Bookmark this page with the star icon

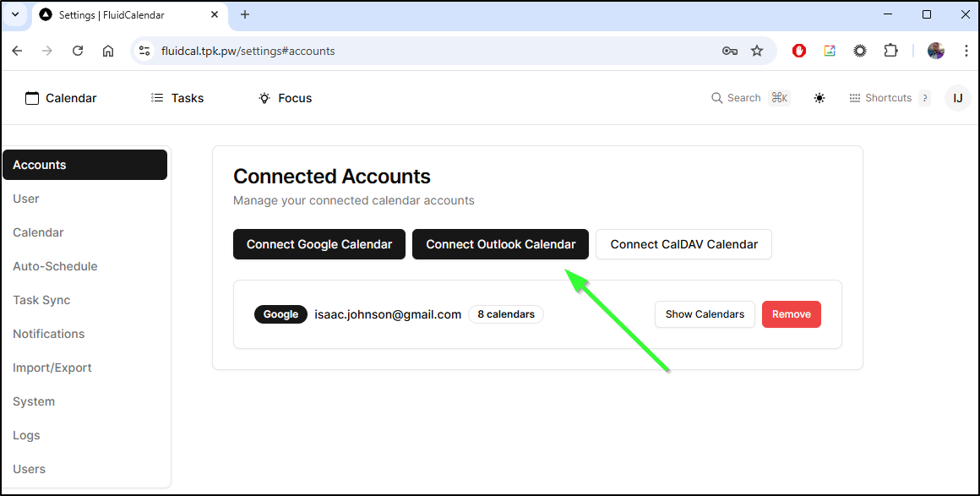pyautogui.click(x=757, y=51)
